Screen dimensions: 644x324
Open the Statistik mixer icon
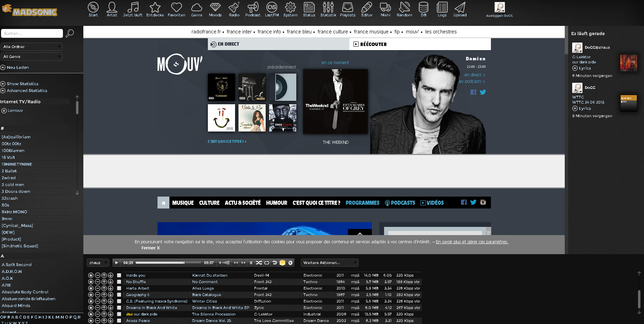click(328, 7)
